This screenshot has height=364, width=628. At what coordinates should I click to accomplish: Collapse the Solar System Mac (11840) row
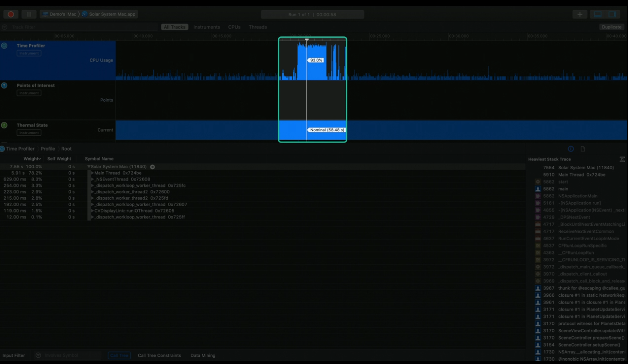tap(89, 167)
